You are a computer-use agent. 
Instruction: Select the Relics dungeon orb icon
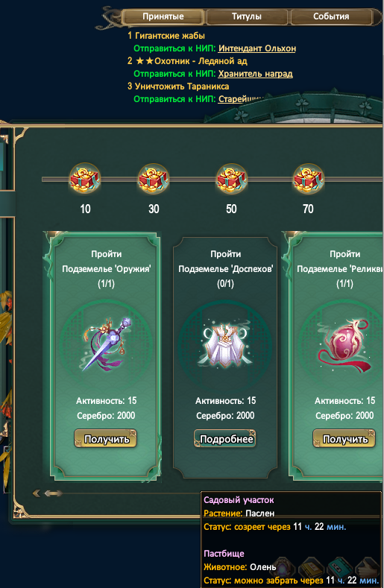click(x=344, y=344)
